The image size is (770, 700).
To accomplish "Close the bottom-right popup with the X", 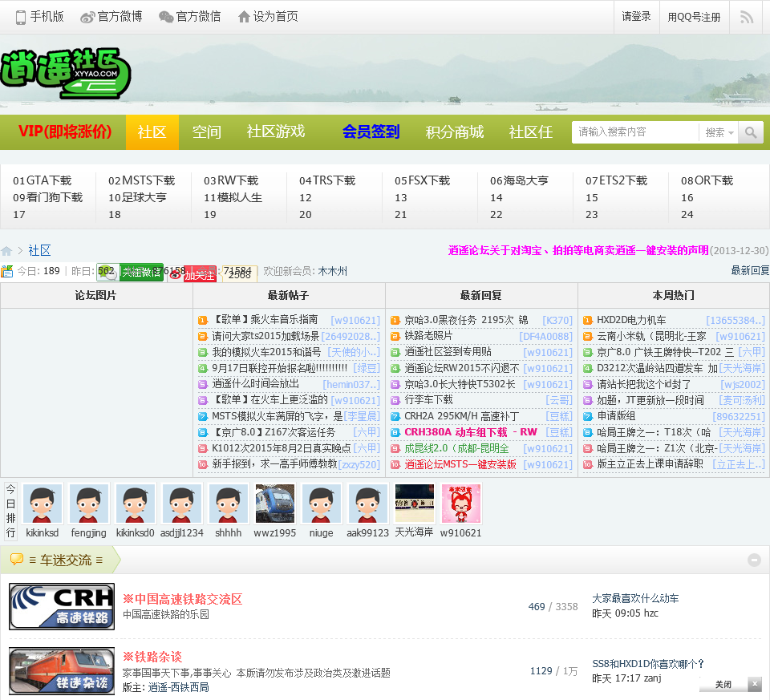I will coord(755,684).
